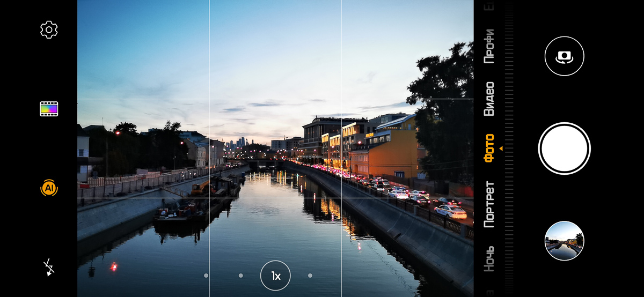Tap the white shutter button
This screenshot has width=644, height=297.
pos(564,148)
